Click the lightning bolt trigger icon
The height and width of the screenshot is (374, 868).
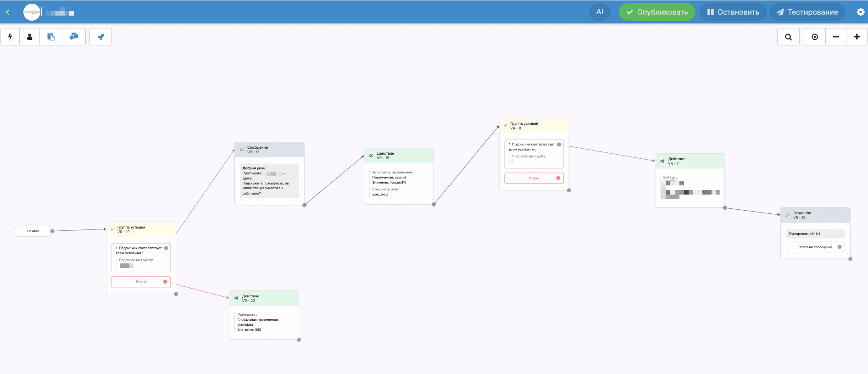(10, 37)
